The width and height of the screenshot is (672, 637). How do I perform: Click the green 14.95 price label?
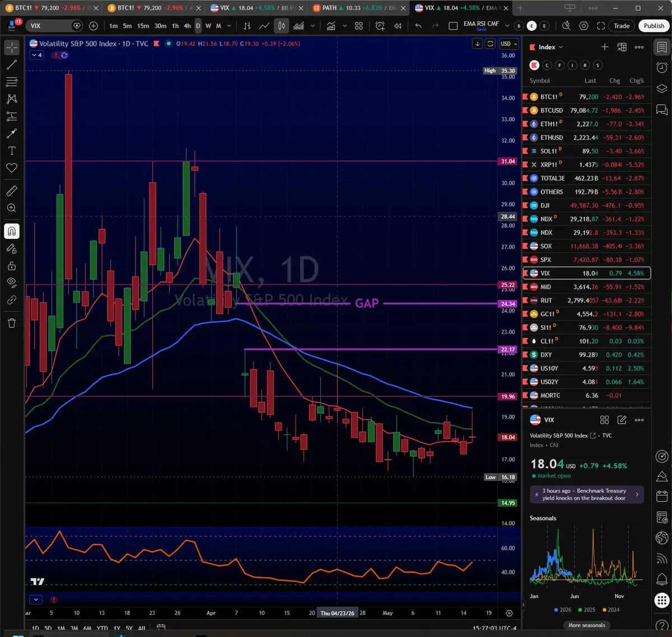(x=508, y=503)
